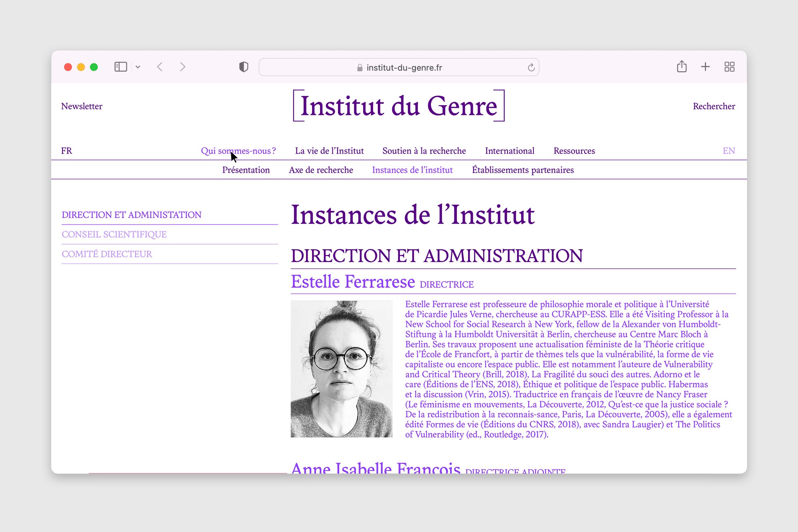Open La vie de l'Institut menu
Viewport: 798px width, 532px height.
click(x=329, y=151)
